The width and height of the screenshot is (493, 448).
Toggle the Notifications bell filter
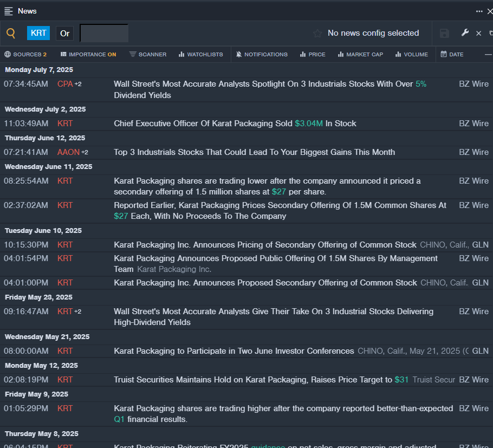(262, 55)
